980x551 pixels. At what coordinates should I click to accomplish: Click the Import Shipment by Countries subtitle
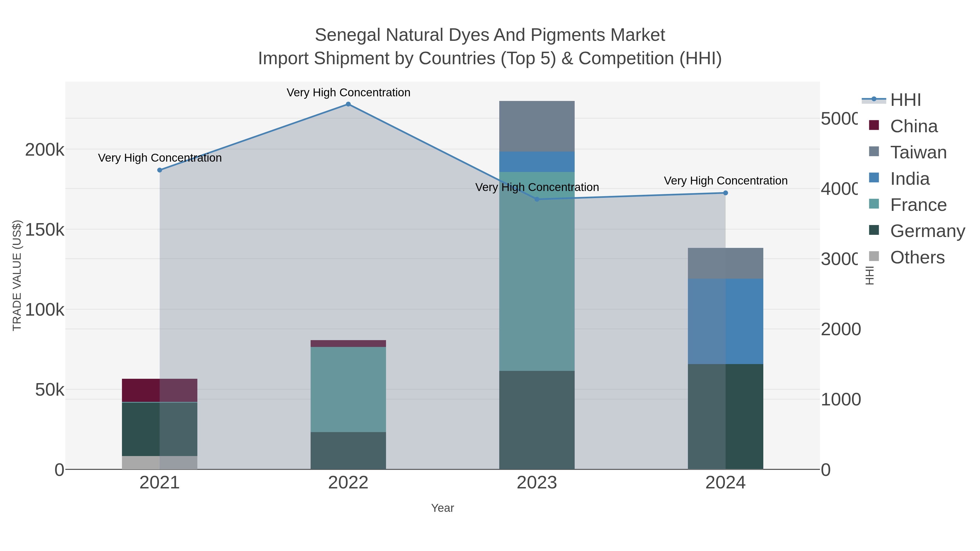coord(490,59)
